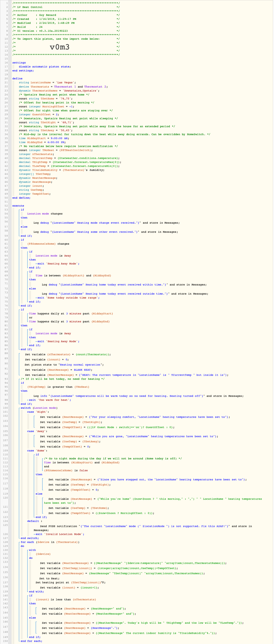Open 'Time happens daily' past {MiddayEnd} trigger
The width and height of the screenshot is (275, 644).
(69, 322)
